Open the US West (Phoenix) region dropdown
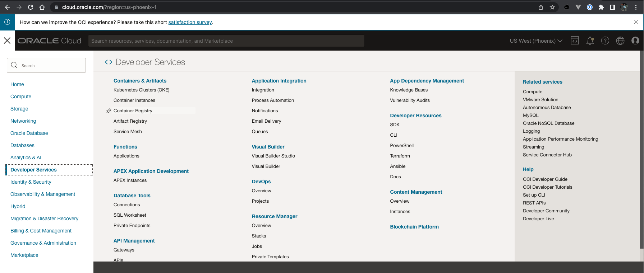Screen dimensions: 644x273 [x=536, y=41]
